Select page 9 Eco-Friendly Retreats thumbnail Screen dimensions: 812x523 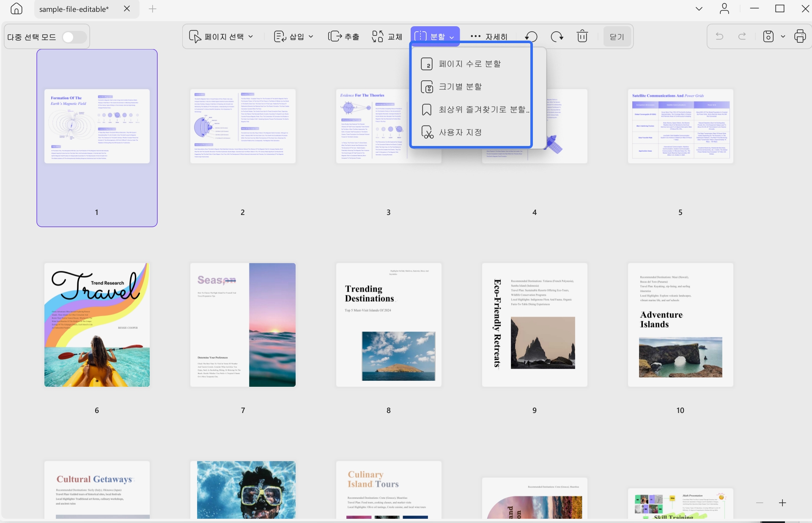pyautogui.click(x=535, y=325)
